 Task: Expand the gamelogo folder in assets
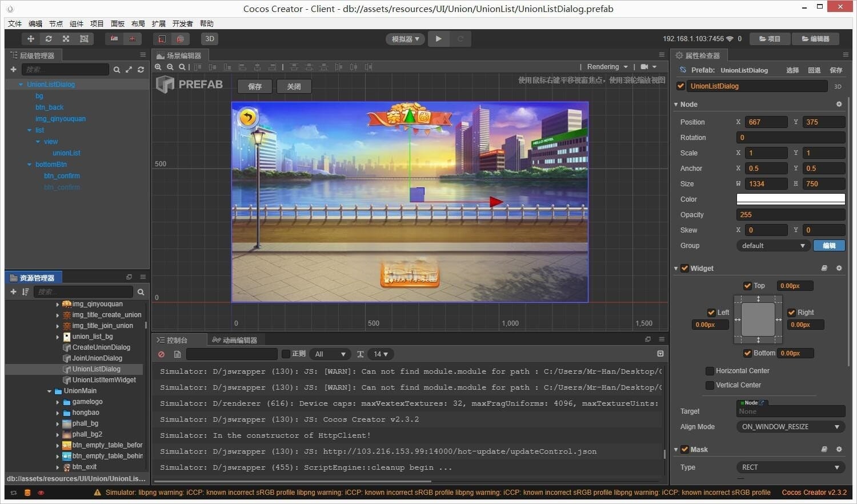click(x=58, y=402)
